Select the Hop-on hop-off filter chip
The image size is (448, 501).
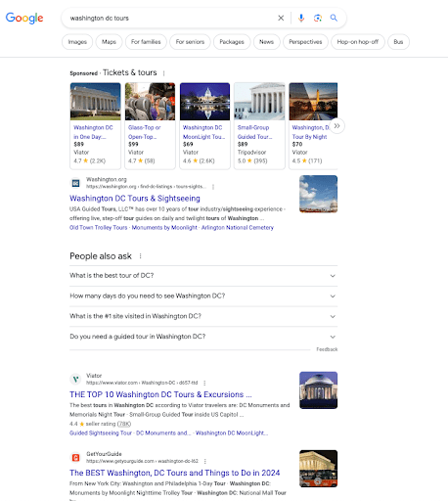click(358, 42)
